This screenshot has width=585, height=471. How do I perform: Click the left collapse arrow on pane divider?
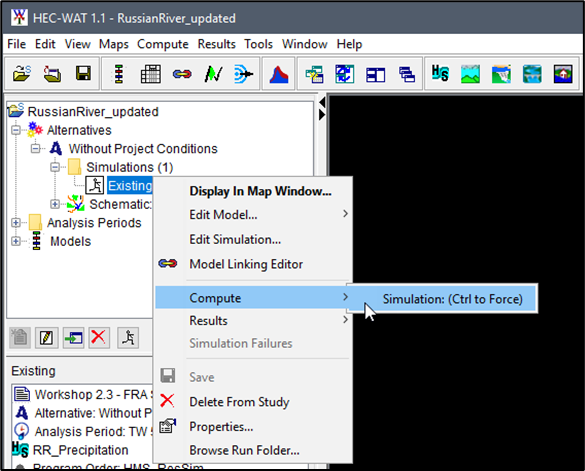pos(322,102)
